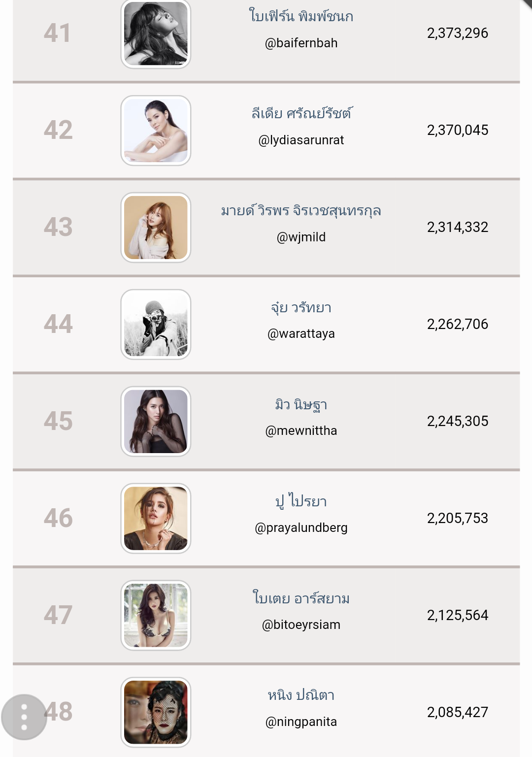Click the @ningpanita username link
This screenshot has height=757, width=532.
[x=301, y=722]
